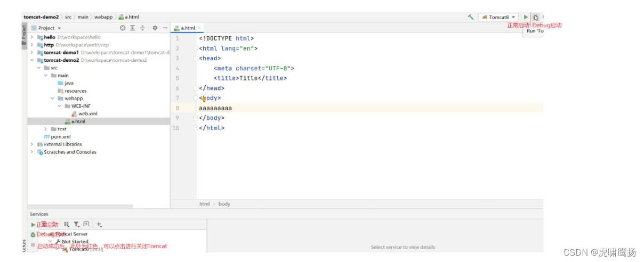Screen dimensions: 644x262
Task: Fold the html tag on line 2
Action: 196,48
